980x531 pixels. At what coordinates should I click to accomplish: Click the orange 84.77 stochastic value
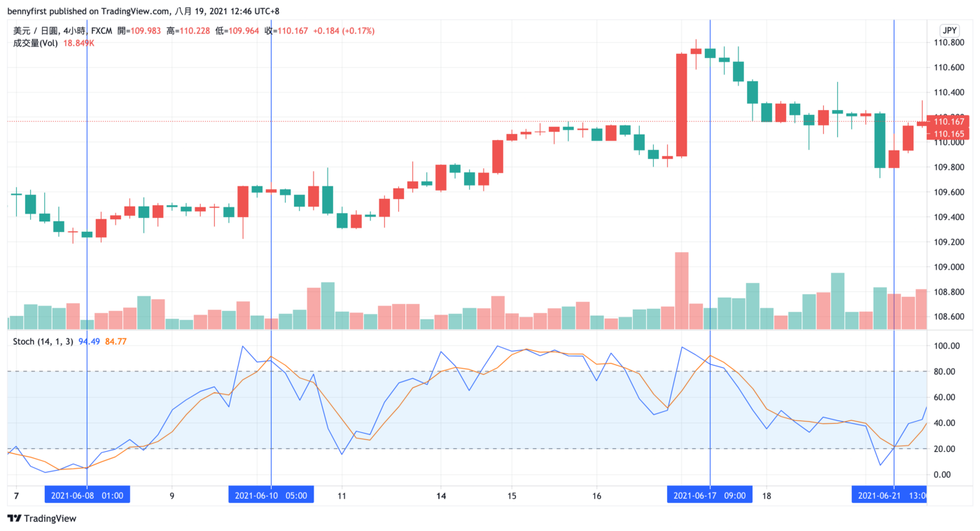[115, 341]
